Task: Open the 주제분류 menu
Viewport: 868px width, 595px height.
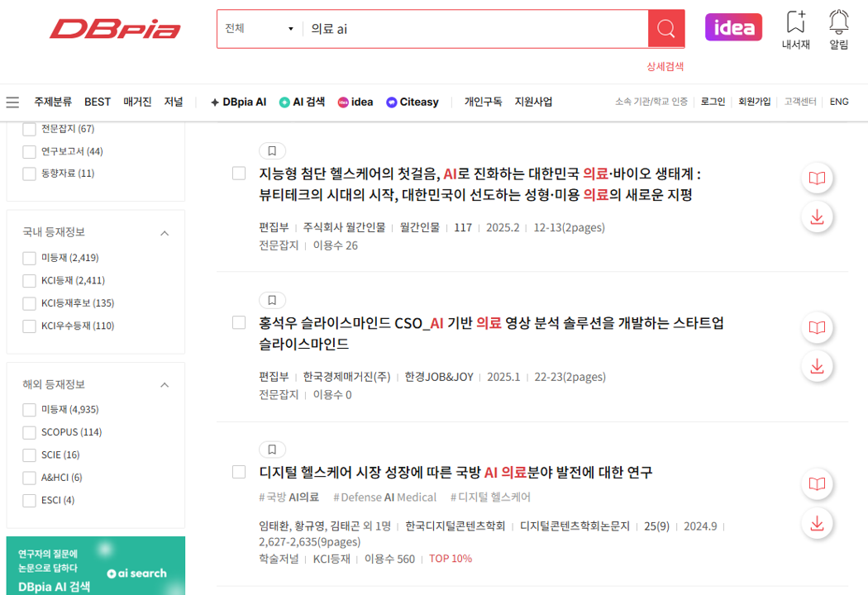Action: (53, 102)
